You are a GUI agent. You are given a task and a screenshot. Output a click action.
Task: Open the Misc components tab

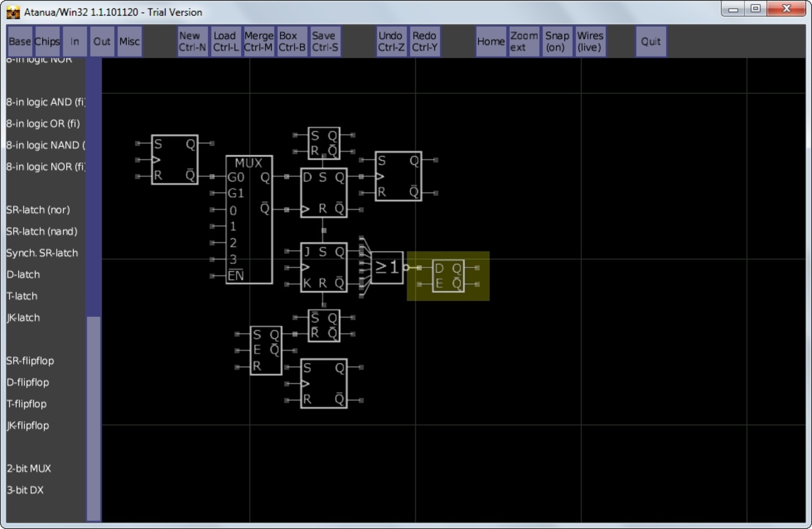[x=129, y=42]
